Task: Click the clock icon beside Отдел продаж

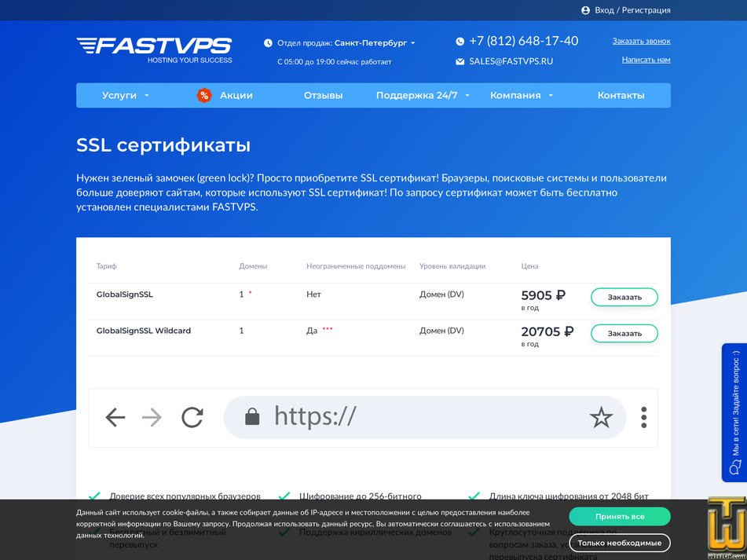Action: [268, 43]
